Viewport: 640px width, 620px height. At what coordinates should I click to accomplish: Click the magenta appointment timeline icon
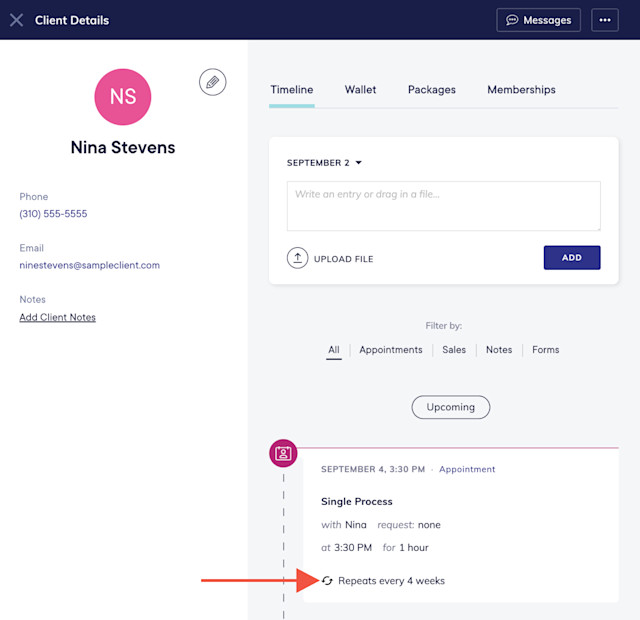point(283,453)
